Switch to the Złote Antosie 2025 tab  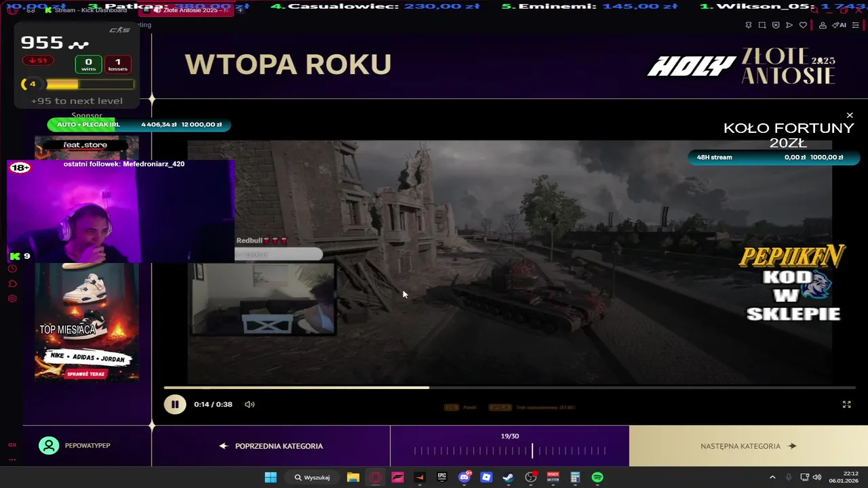186,10
